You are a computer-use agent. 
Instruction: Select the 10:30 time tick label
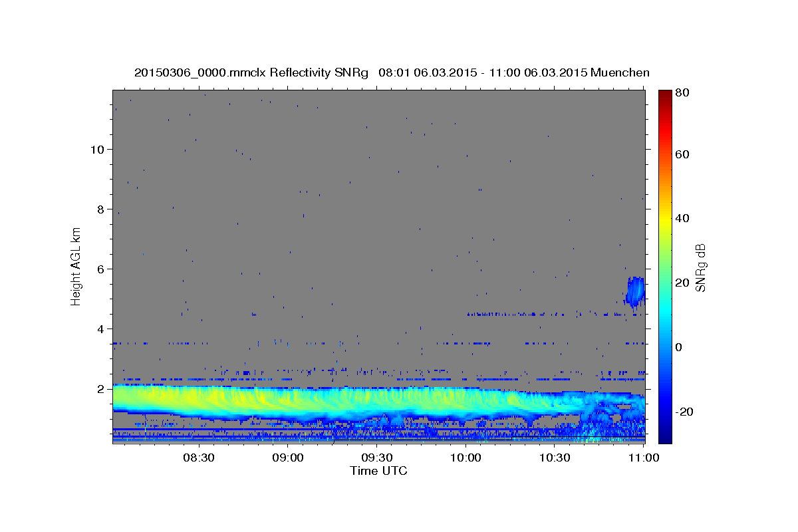coord(555,458)
